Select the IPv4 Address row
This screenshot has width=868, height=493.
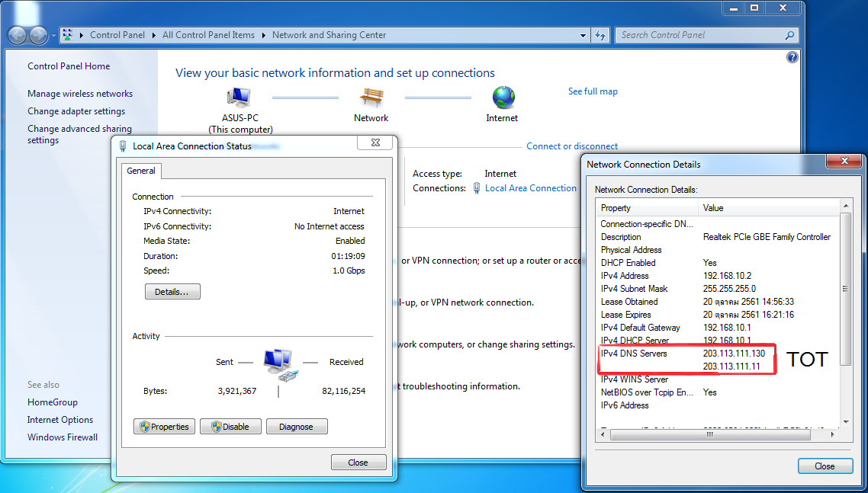tap(717, 276)
